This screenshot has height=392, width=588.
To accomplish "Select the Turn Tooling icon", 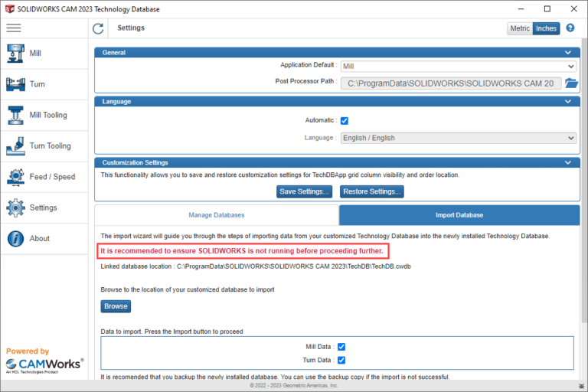I will click(15, 145).
